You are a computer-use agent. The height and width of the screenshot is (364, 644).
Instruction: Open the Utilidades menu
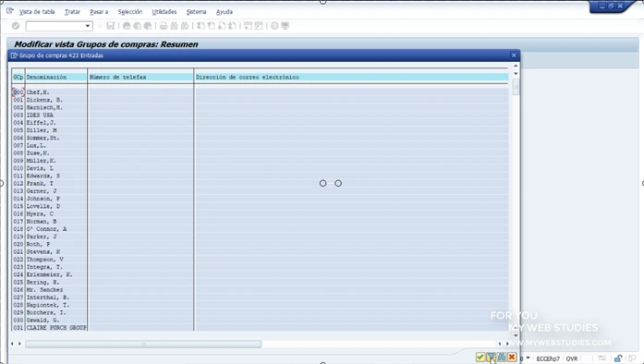click(164, 12)
